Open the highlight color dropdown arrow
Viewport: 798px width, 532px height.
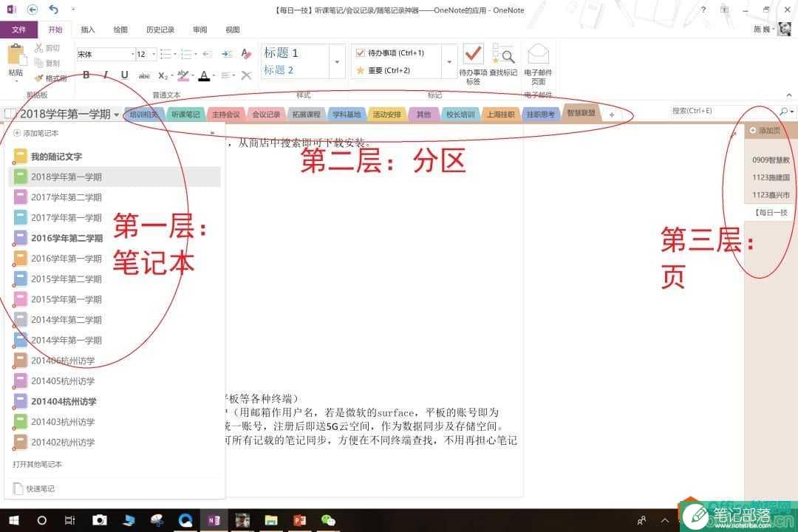point(193,75)
